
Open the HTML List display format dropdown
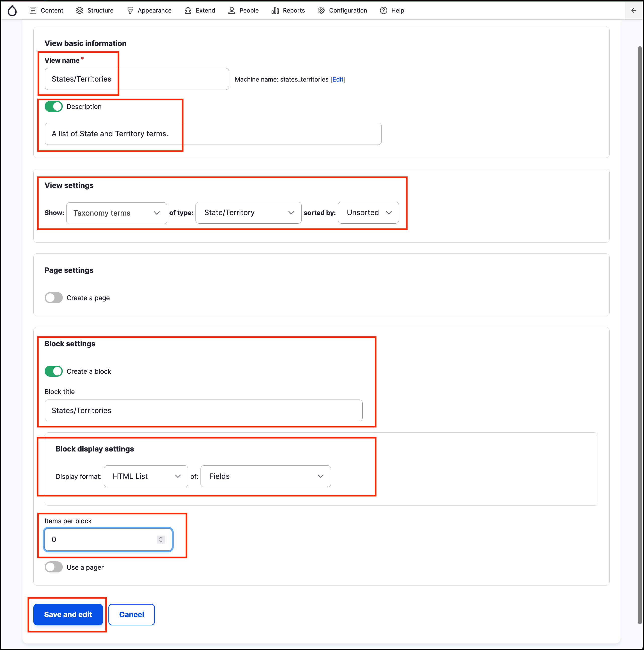[146, 476]
